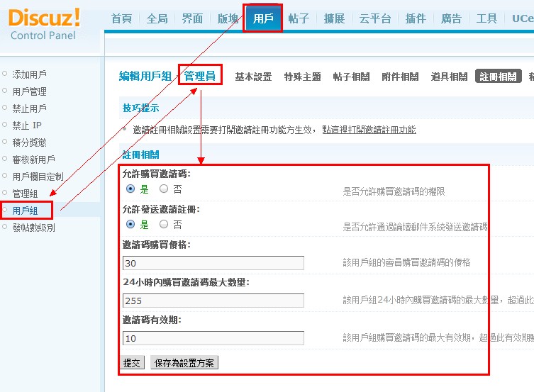Image resolution: width=534 pixels, height=392 pixels.
Task: Focus the 24小時內購買邀請碼最大數量 field
Action: (213, 301)
